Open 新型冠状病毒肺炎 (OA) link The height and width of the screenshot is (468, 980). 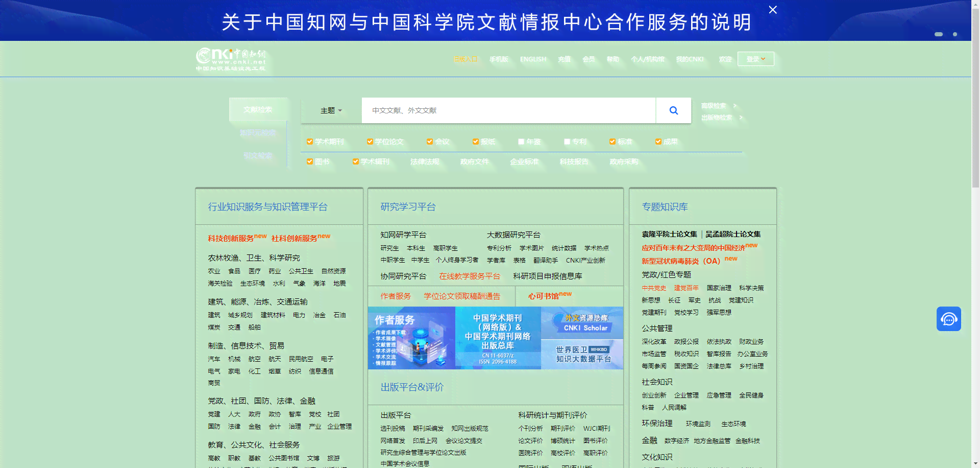(681, 261)
